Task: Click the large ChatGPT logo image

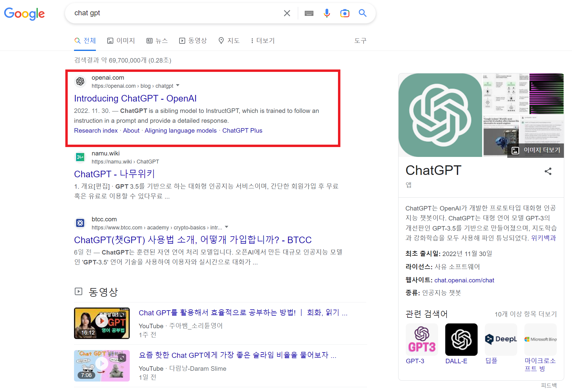Action: 440,115
